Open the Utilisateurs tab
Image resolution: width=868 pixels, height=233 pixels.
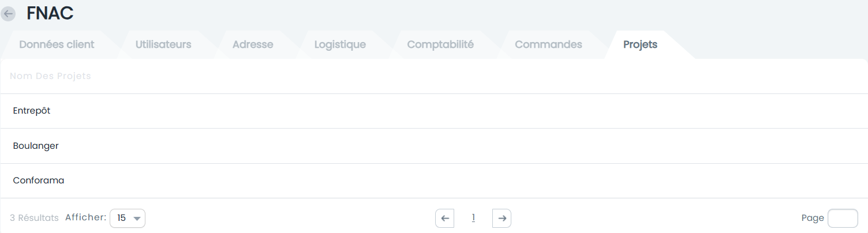click(x=163, y=44)
